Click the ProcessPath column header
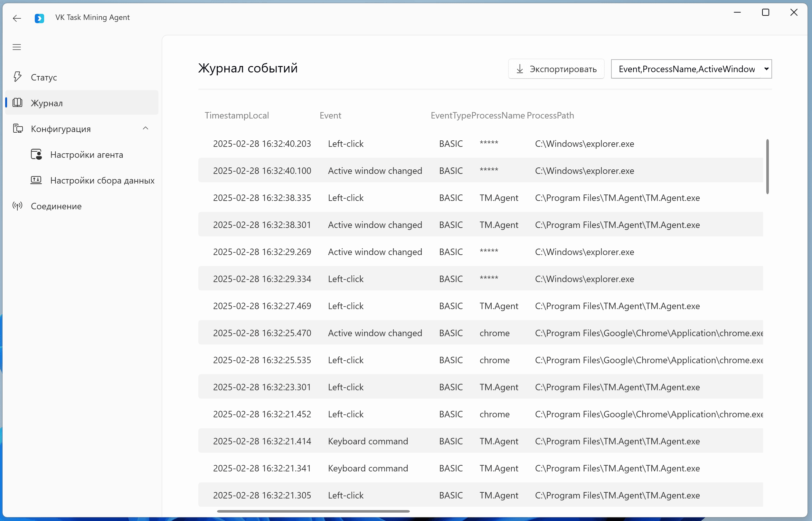The height and width of the screenshot is (521, 812). 550,115
